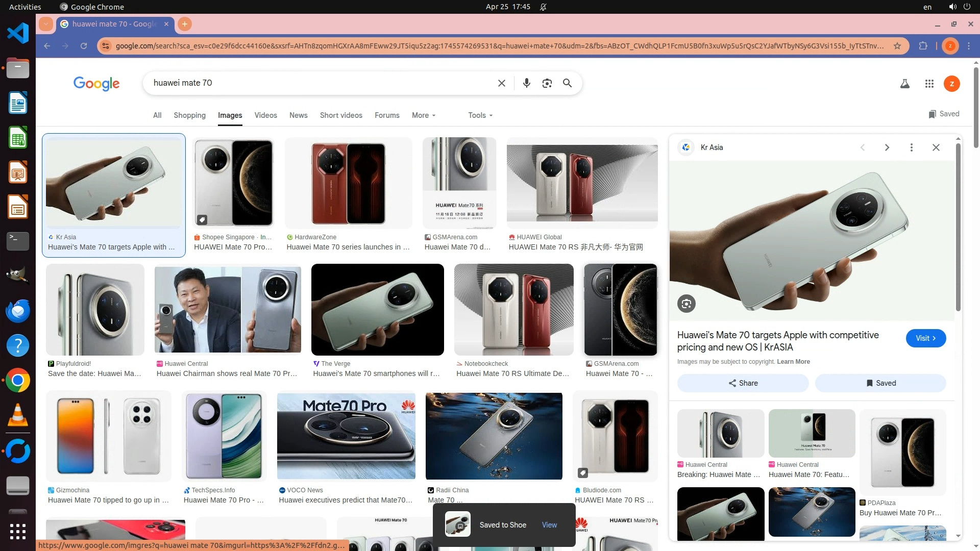Viewport: 980px width, 551px height.
Task: Switch to the Shopping tab
Action: pos(189,115)
